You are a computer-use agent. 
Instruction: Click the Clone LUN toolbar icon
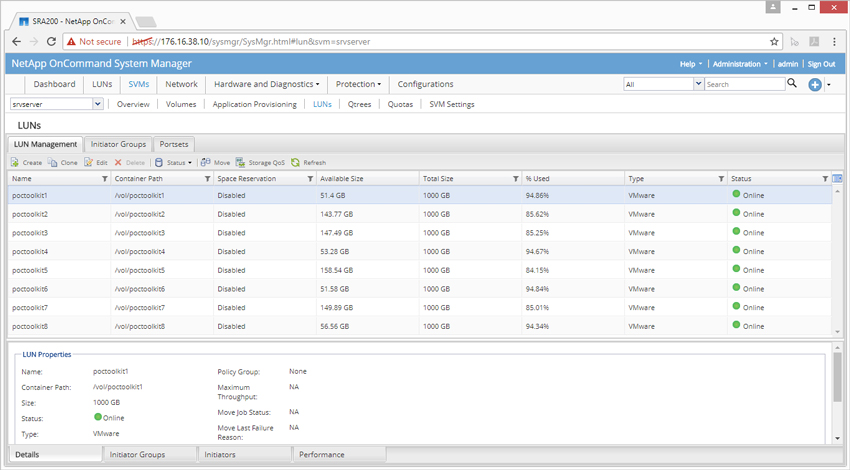click(x=52, y=162)
